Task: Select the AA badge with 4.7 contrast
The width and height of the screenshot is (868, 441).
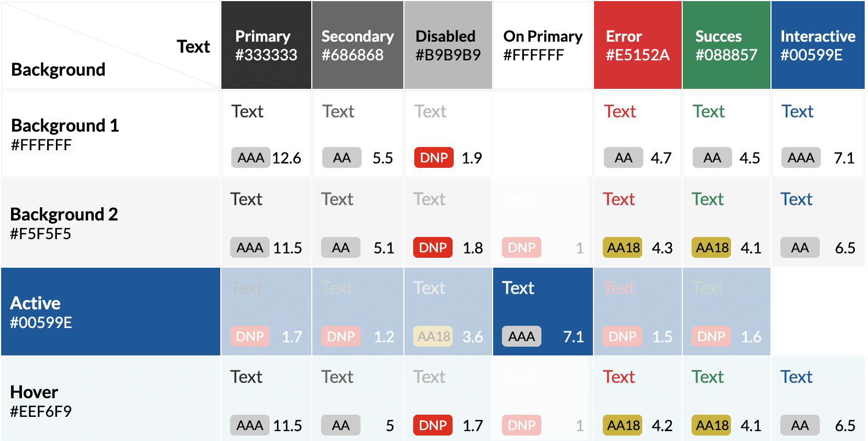Action: pyautogui.click(x=623, y=158)
